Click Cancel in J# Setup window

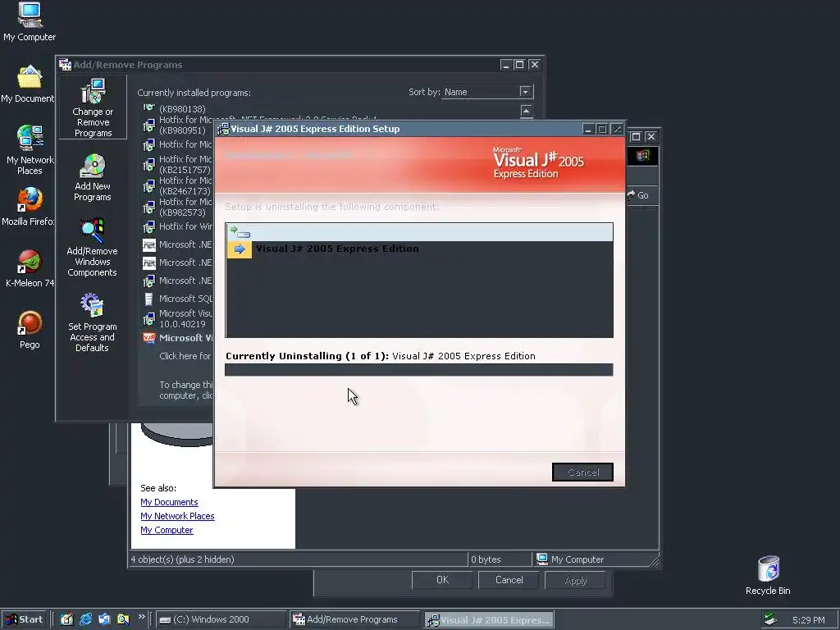[x=582, y=472]
